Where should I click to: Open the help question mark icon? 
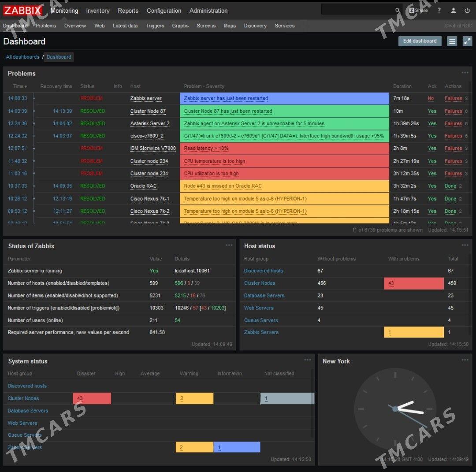439,11
